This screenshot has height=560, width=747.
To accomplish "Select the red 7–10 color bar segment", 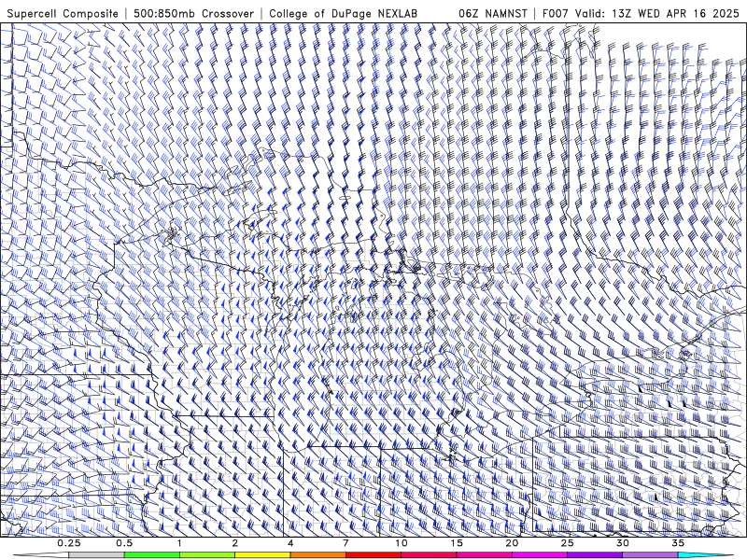I will click(x=373, y=554).
